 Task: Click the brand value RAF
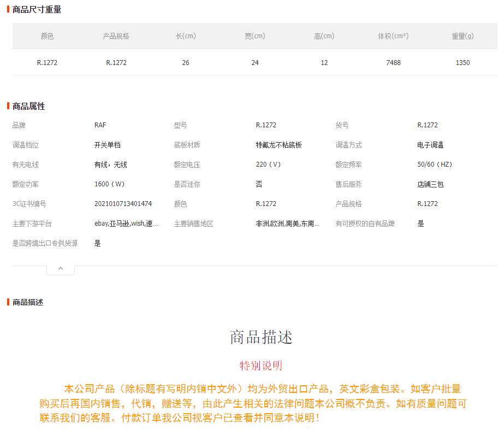click(x=100, y=125)
